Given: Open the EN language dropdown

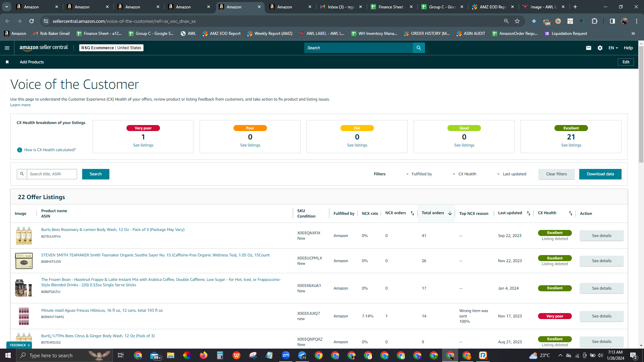Looking at the screenshot, I should [613, 48].
